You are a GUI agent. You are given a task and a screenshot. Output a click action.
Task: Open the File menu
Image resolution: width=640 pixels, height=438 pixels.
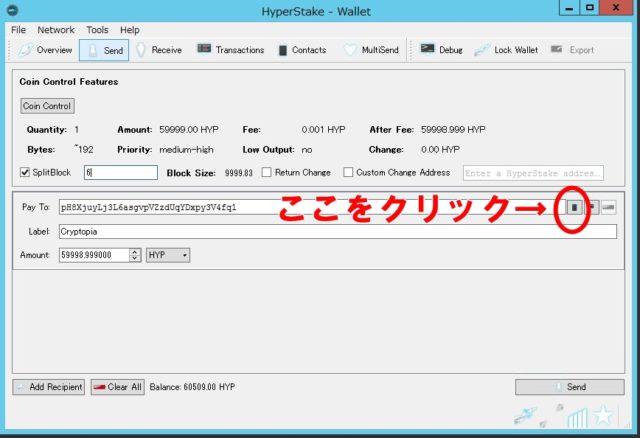tap(18, 30)
